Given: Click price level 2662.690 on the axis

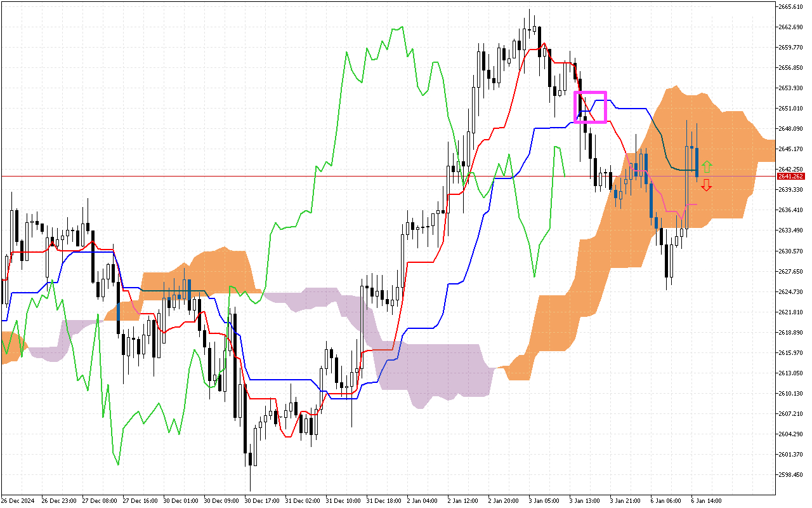Looking at the screenshot, I should coord(790,27).
